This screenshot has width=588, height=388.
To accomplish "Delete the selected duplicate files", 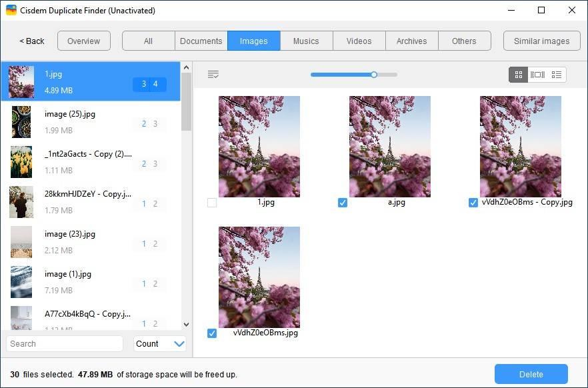I will [x=531, y=374].
